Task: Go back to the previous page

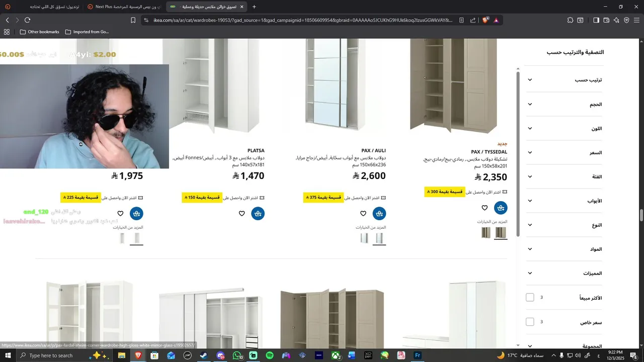Action: click(8, 20)
